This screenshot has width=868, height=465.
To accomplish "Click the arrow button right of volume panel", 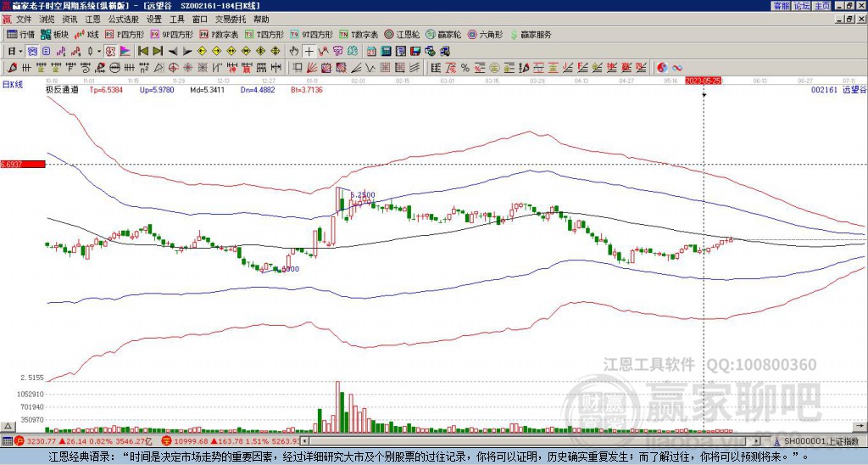I will 860,426.
